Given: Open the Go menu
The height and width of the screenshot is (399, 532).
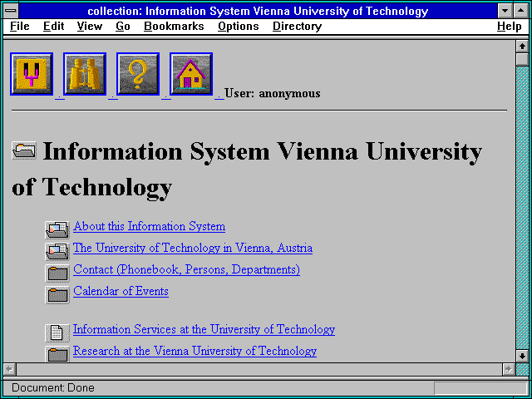Looking at the screenshot, I should (x=123, y=26).
